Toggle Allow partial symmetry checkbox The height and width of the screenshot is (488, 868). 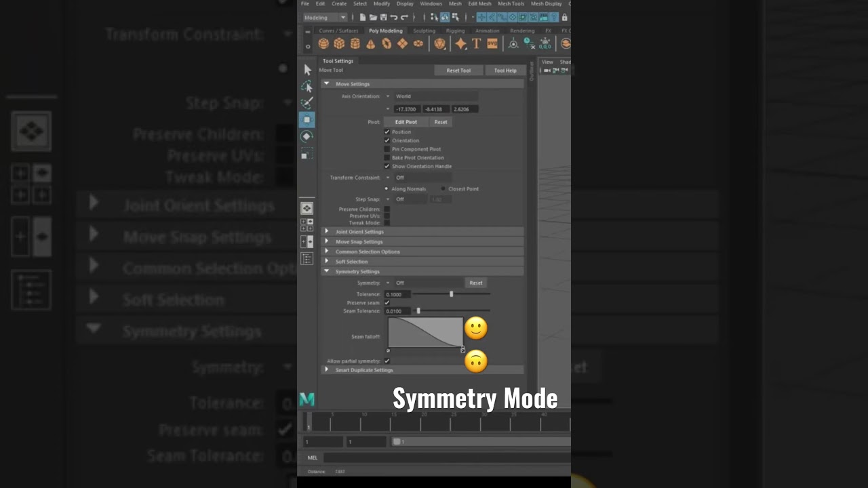(387, 361)
